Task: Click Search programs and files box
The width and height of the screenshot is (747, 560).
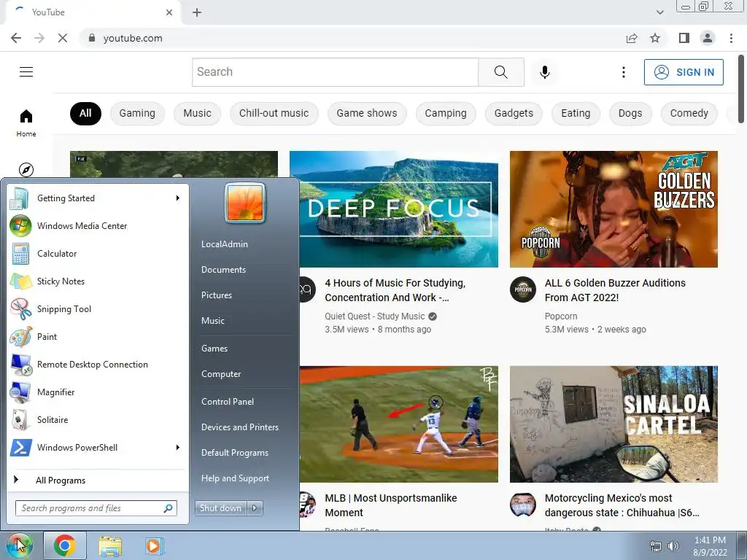Action: click(x=96, y=508)
